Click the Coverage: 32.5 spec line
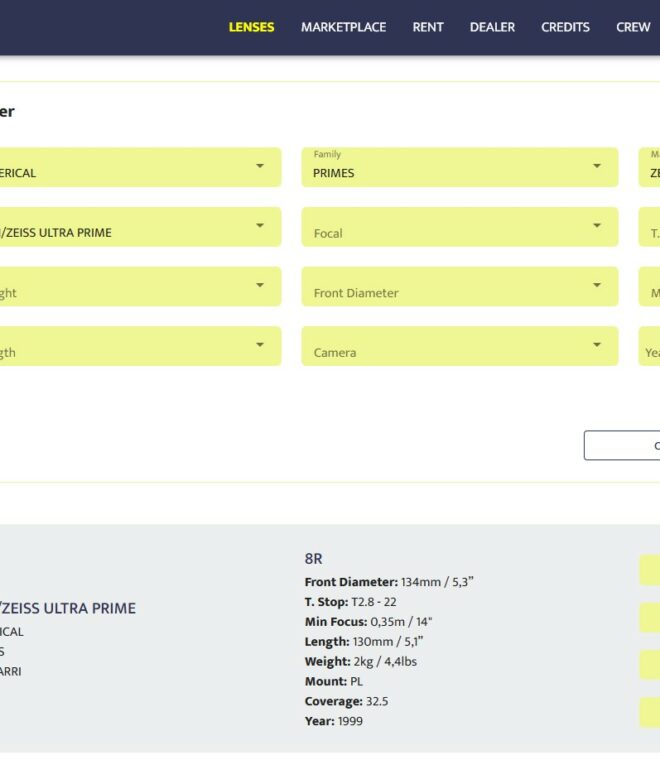The image size is (660, 760). [346, 701]
